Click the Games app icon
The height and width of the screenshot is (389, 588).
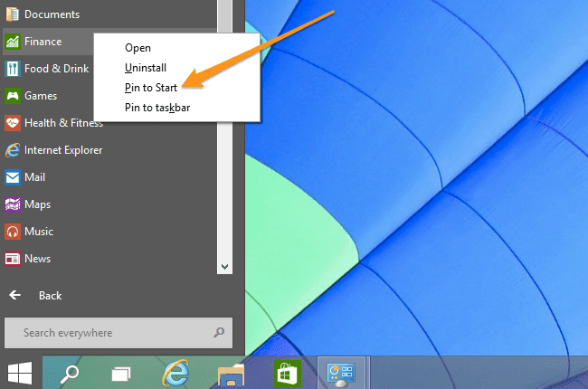(13, 96)
